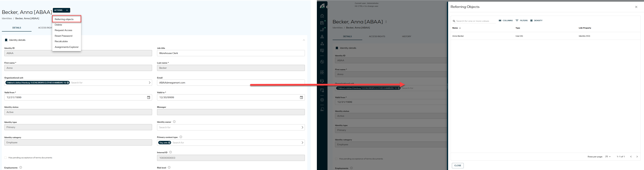Screen dimensions: 644x170
Task: Switch to the DETAILS tab in left window
Action: 17,28
